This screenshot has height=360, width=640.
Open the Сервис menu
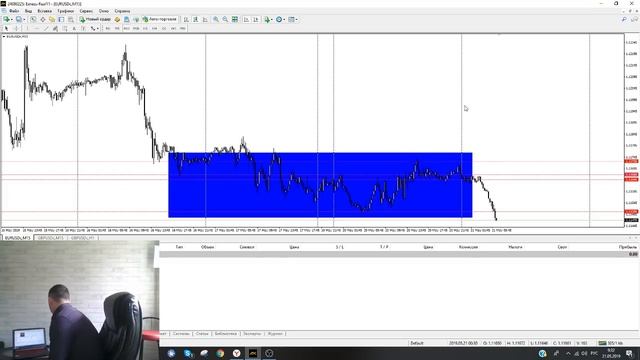click(86, 11)
